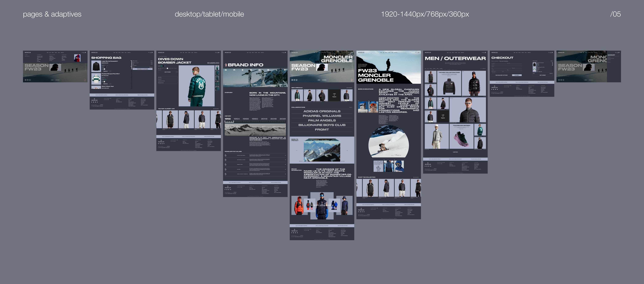Click heart icon next to Logo Zip-Up Sweatshirt Remove
The height and width of the screenshot is (284, 644).
click(x=111, y=71)
